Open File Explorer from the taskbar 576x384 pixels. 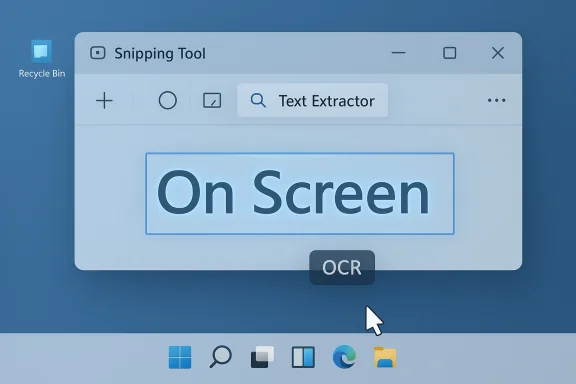(385, 357)
